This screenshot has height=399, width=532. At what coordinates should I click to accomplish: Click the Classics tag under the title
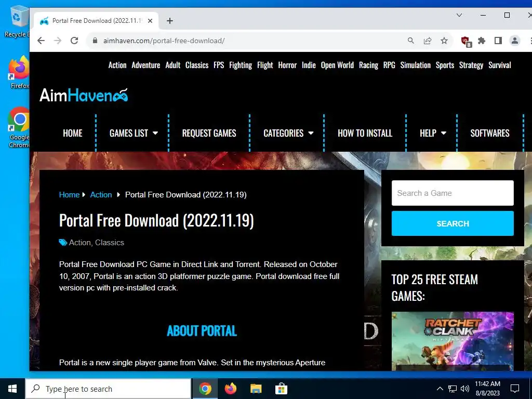tap(110, 243)
